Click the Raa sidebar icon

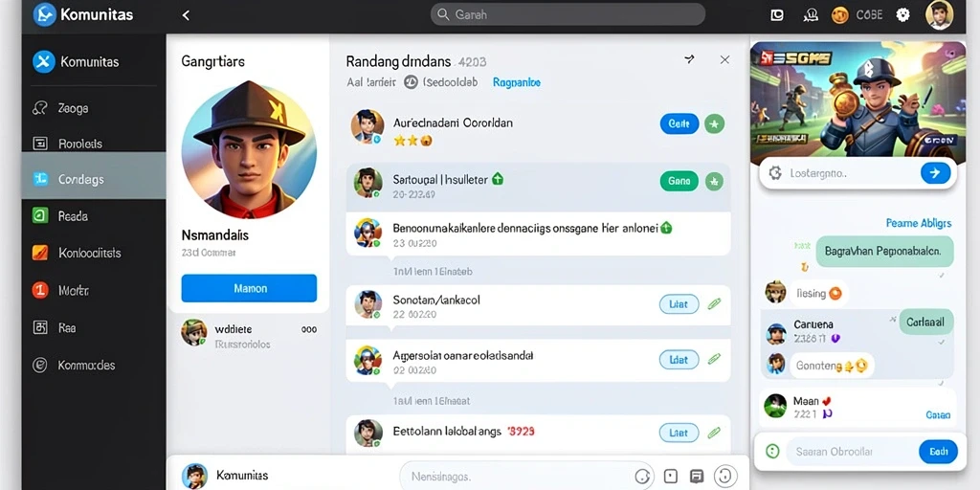click(40, 327)
